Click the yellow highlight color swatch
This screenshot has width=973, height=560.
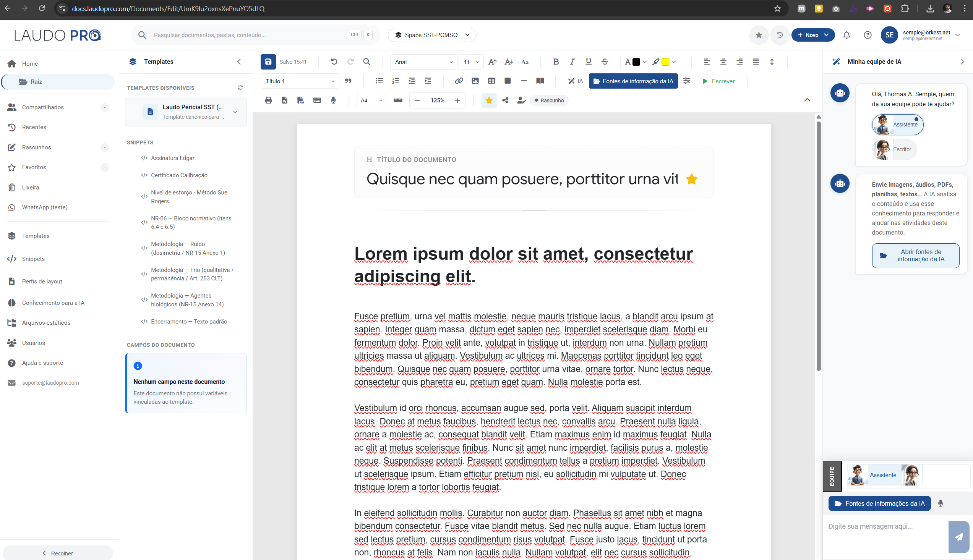click(665, 62)
